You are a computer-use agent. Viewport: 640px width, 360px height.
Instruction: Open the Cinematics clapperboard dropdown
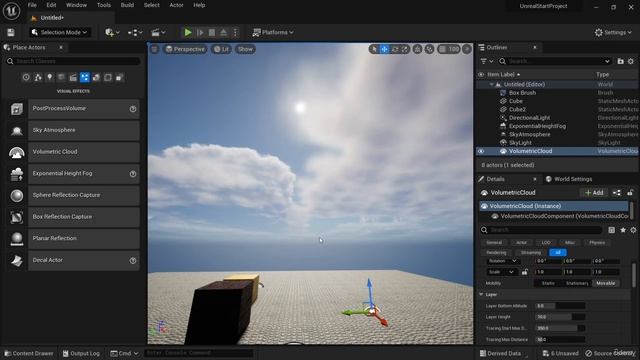coord(158,32)
